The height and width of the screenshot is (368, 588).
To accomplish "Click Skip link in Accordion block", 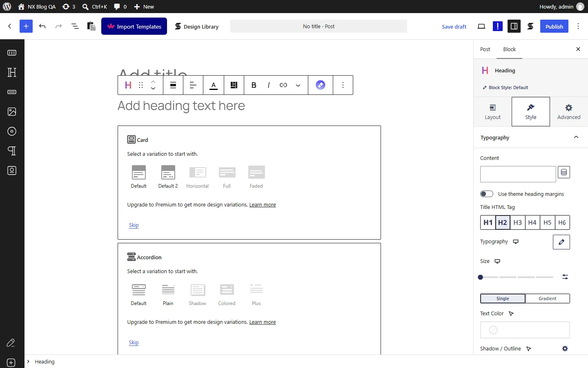I will [x=134, y=343].
